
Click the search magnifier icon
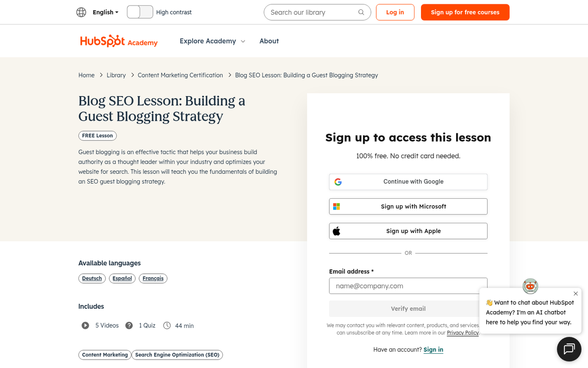[x=361, y=12]
